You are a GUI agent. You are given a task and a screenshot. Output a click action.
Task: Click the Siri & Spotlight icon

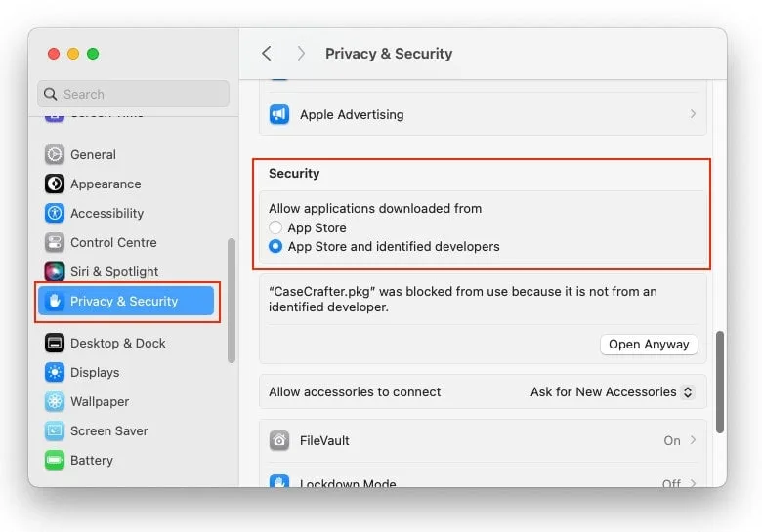click(x=55, y=271)
